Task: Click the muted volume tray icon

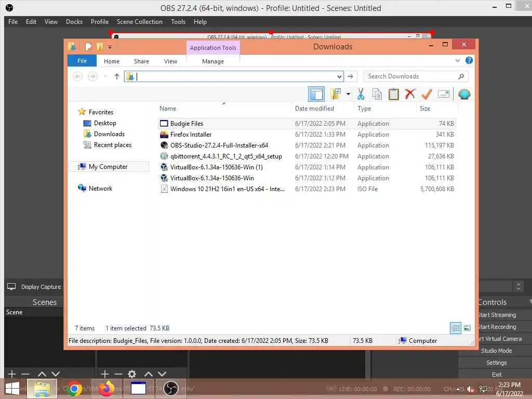Action: coord(470,389)
